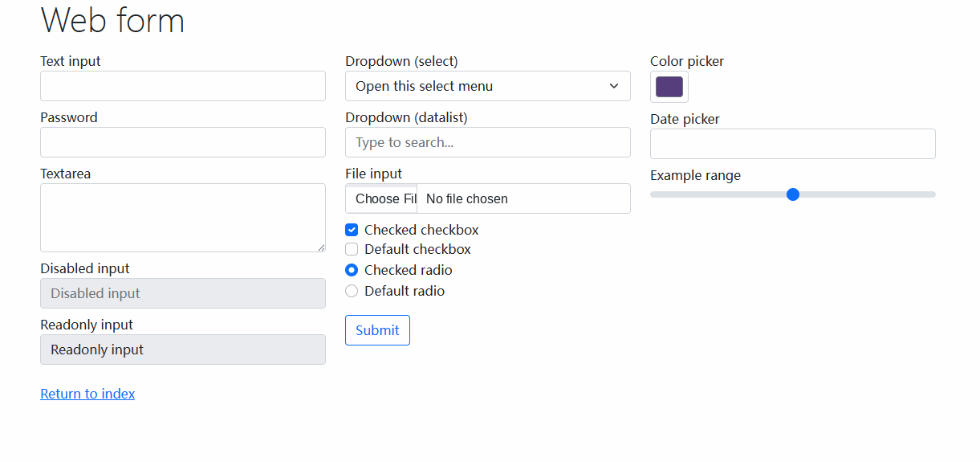This screenshot has width=980, height=462.
Task: Click the 'Default radio' label text
Action: coord(405,291)
